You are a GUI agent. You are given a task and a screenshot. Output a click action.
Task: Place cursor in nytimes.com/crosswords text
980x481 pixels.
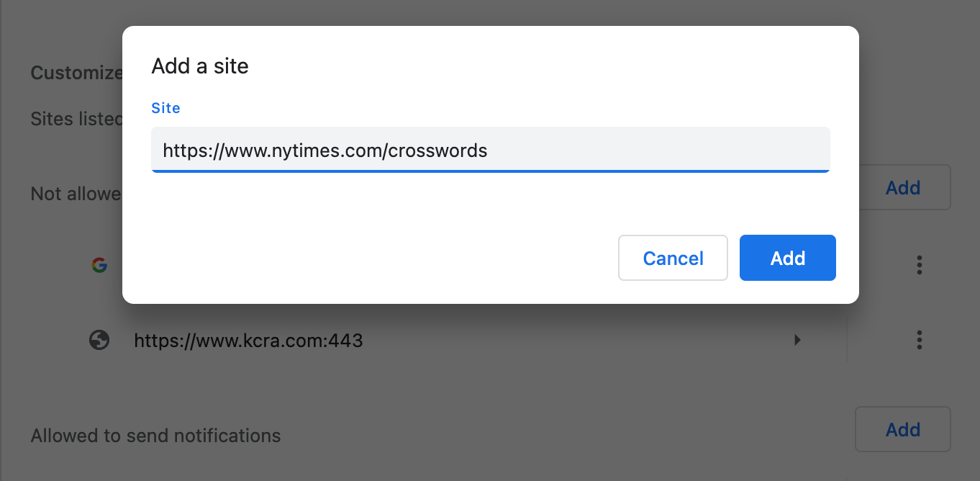(x=403, y=150)
